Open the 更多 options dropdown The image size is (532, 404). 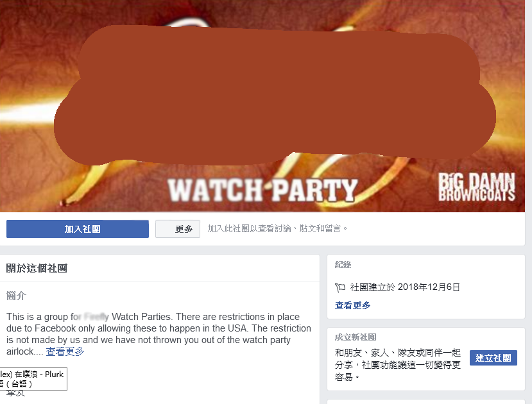[178, 229]
